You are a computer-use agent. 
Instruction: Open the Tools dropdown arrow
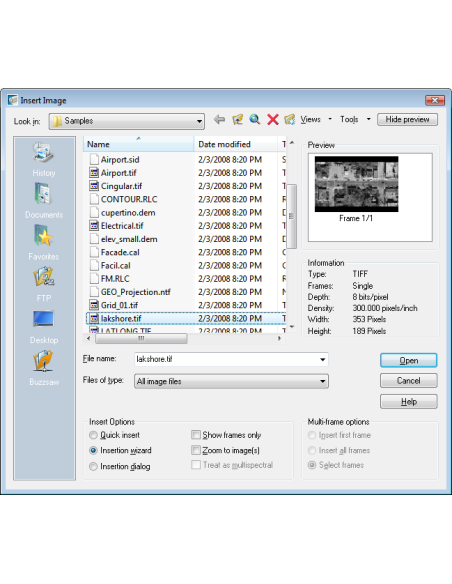(369, 119)
